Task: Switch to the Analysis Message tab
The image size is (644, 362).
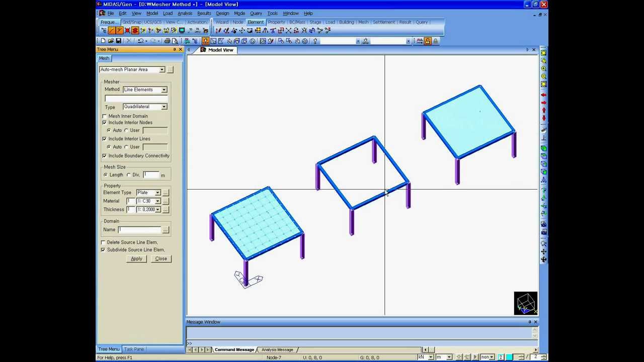Action: pyautogui.click(x=277, y=350)
